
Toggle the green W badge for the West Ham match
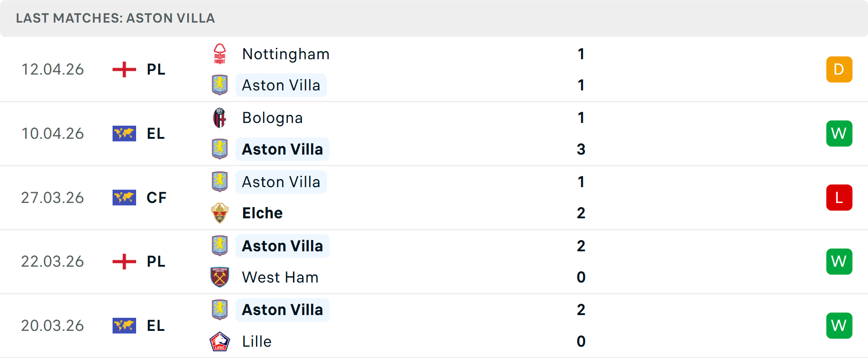pos(839,261)
